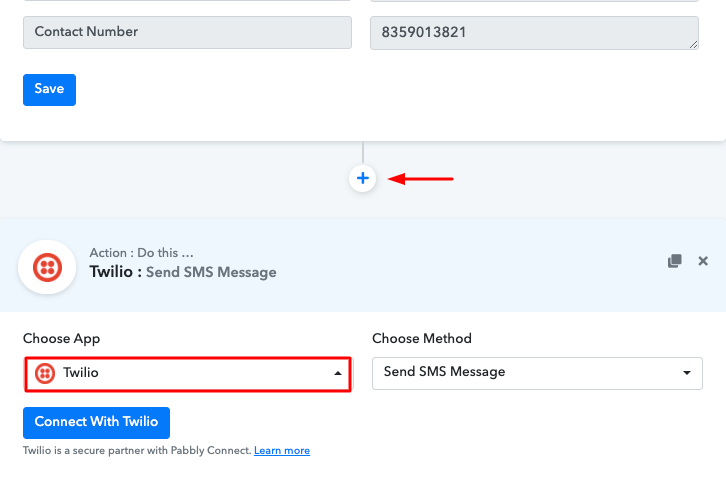
Task: Duplicate the Twilio action step
Action: [x=675, y=261]
